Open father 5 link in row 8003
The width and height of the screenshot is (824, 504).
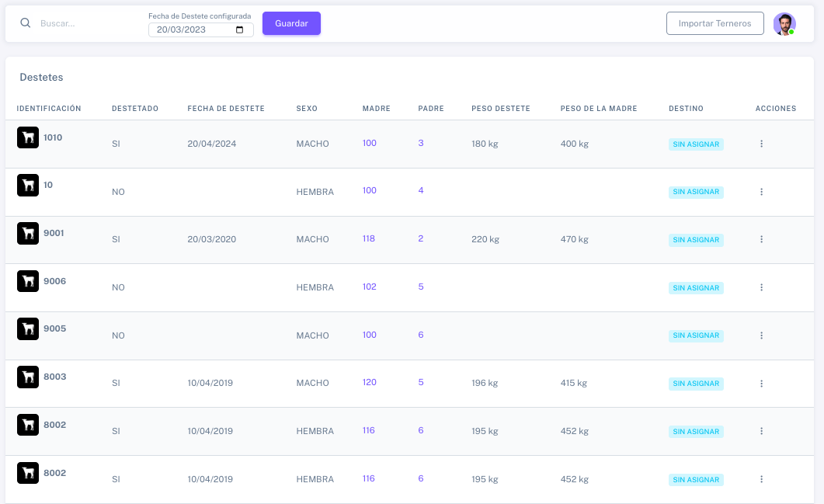421,382
